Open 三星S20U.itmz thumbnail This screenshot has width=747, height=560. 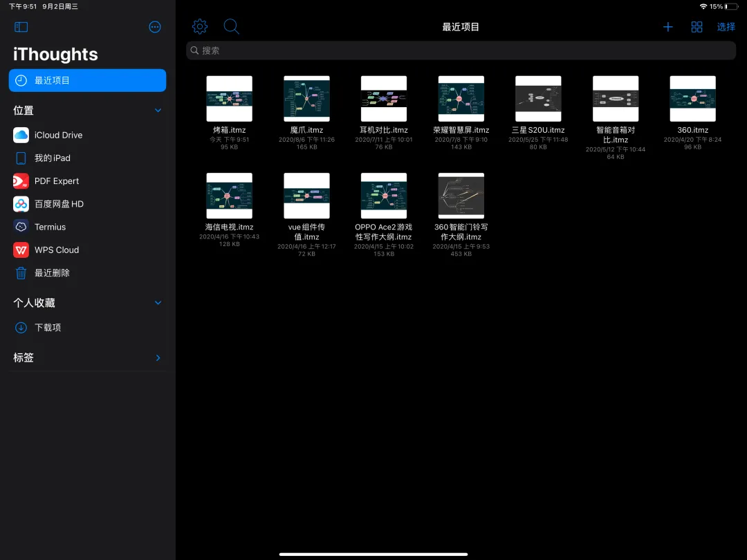pos(538,99)
